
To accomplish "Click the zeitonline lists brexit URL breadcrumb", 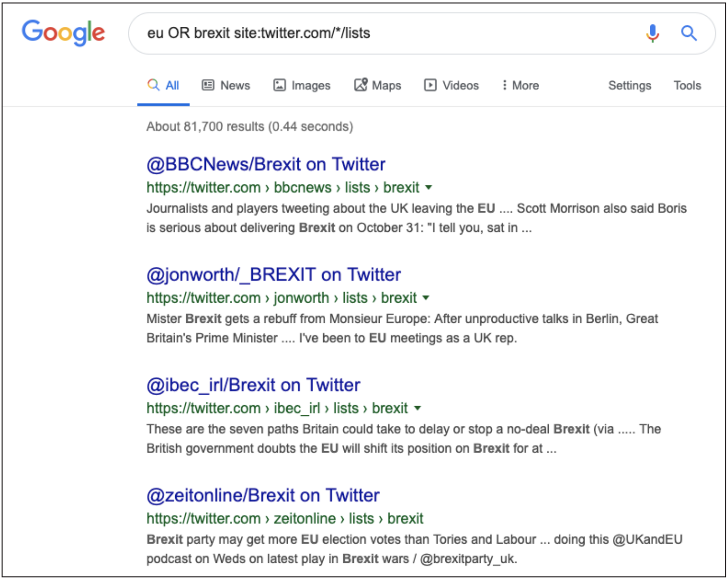I will pyautogui.click(x=285, y=518).
